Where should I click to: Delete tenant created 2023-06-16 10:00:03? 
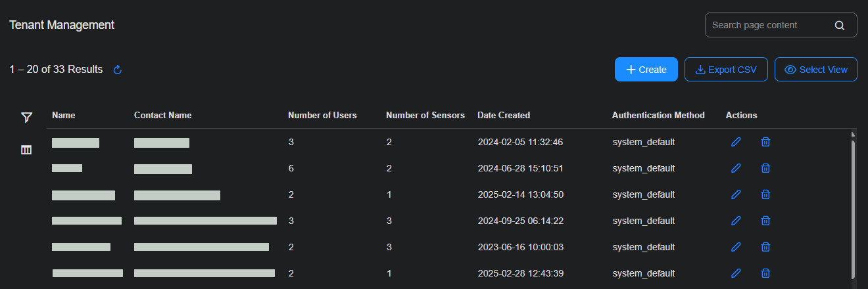click(765, 247)
